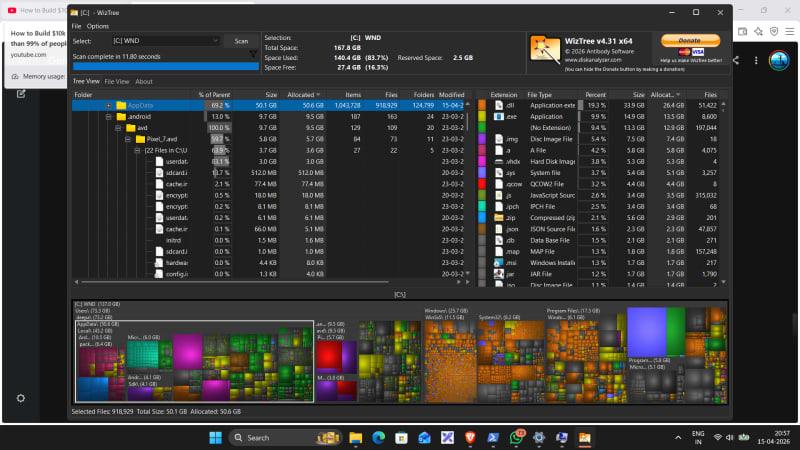Collapse the Pixel_7.avd folder node
The width and height of the screenshot is (800, 450).
[128, 139]
